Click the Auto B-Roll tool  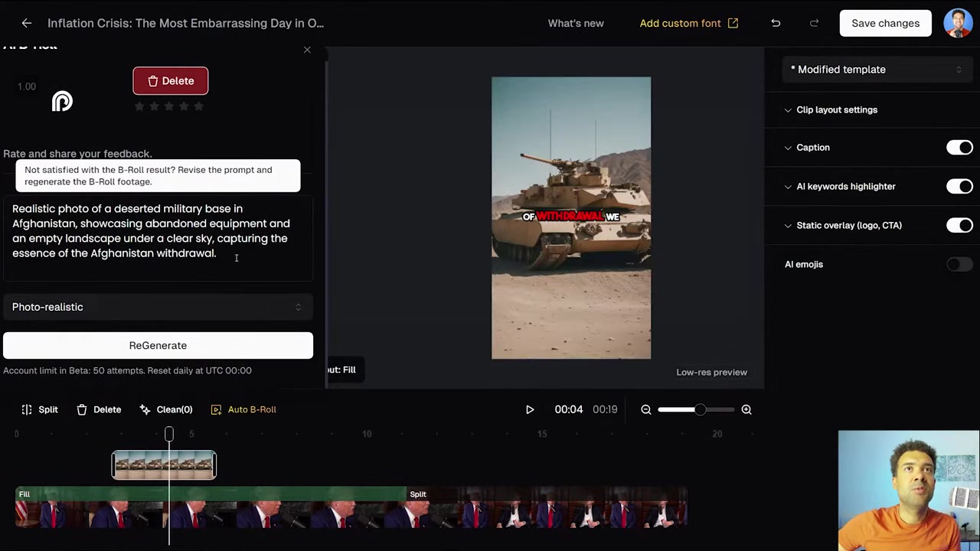243,409
